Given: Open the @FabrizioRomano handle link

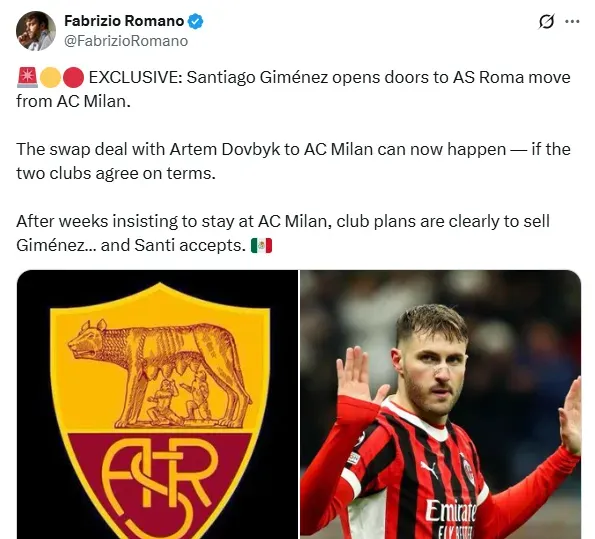Looking at the screenshot, I should click(x=126, y=41).
